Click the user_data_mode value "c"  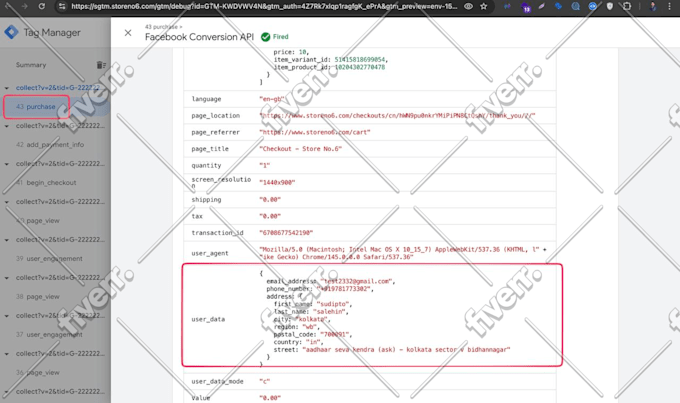click(x=265, y=382)
